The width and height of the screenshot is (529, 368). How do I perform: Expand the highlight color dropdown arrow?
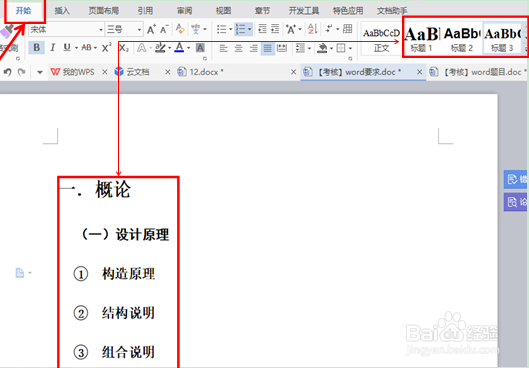(169, 48)
